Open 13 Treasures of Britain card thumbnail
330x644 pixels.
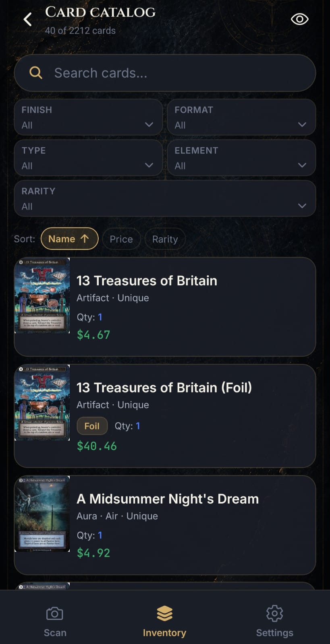click(x=42, y=295)
